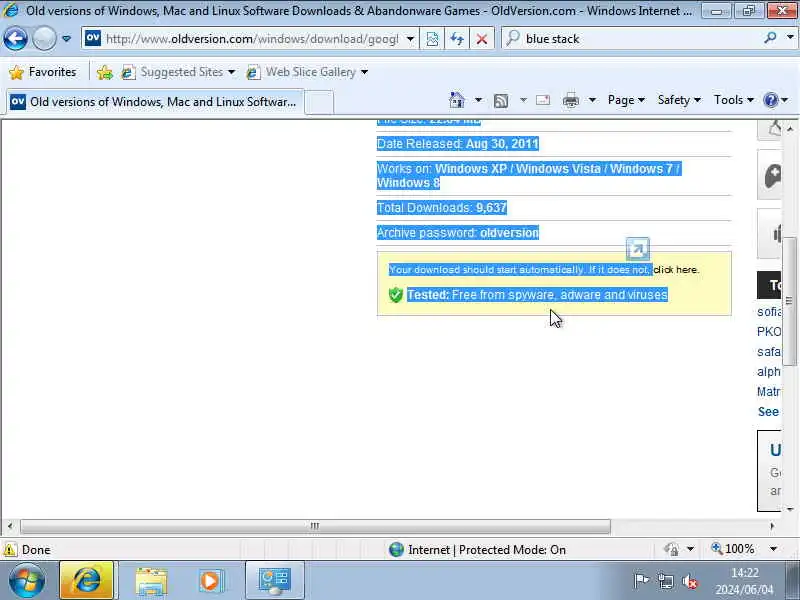Open the Page menu
This screenshot has width=800, height=600.
click(626, 100)
